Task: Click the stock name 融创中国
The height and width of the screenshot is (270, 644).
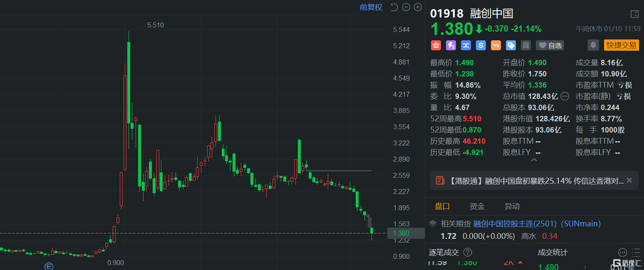Action: 492,13
